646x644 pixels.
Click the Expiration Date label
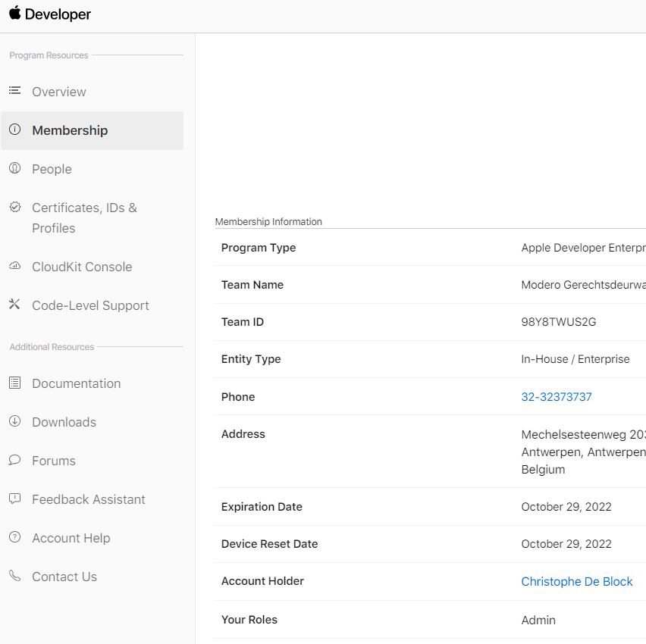coord(262,507)
